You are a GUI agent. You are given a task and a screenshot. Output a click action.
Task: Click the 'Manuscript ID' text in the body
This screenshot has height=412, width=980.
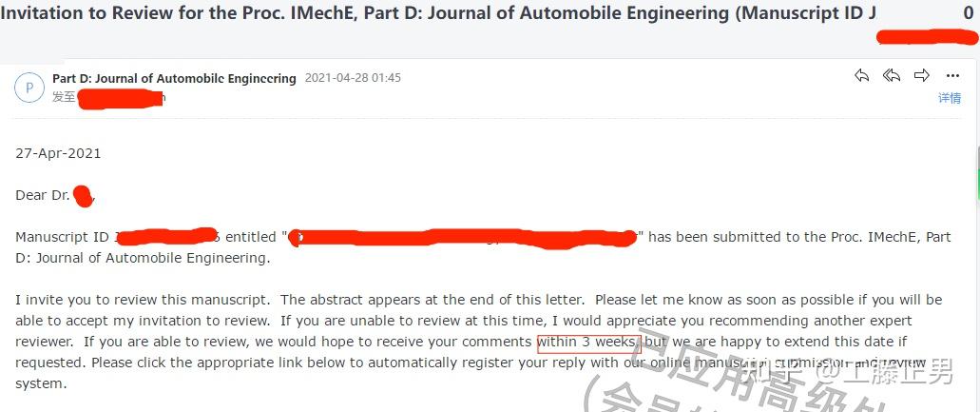(x=63, y=238)
